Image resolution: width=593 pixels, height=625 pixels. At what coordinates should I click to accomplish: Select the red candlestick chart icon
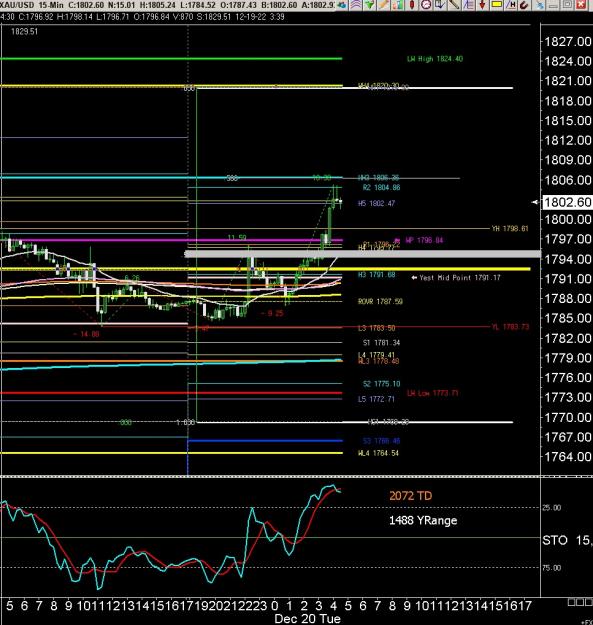point(412,5)
